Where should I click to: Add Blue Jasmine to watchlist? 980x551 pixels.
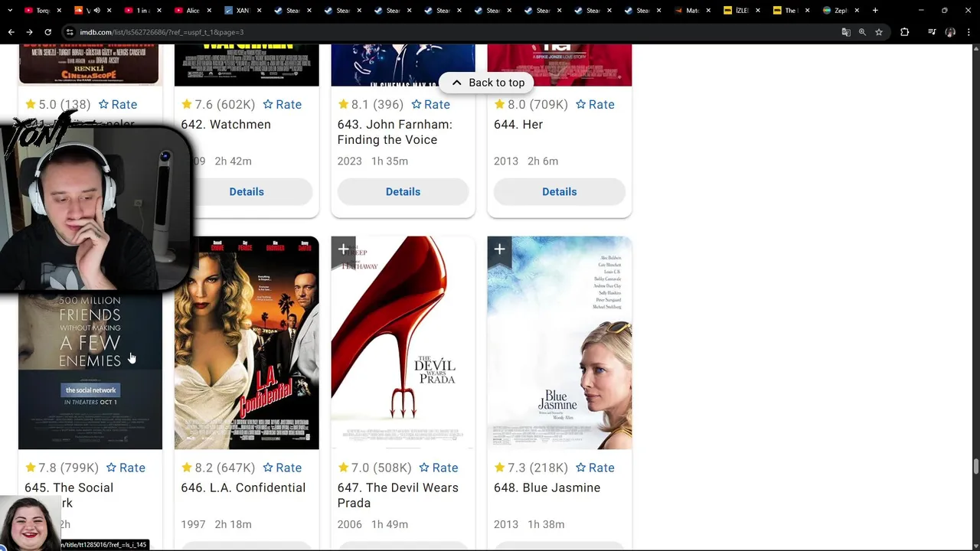tap(499, 249)
